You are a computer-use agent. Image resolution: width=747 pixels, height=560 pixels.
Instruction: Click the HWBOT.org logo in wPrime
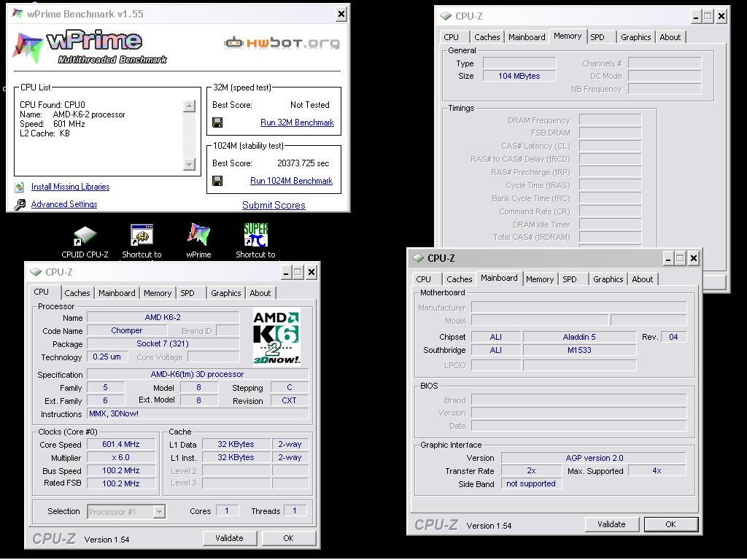[282, 43]
